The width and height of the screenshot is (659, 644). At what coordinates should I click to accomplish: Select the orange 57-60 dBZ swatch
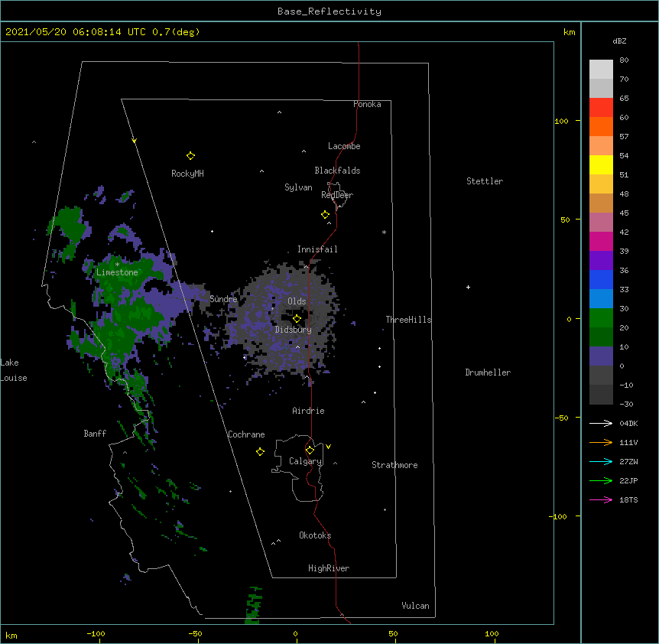click(x=601, y=126)
